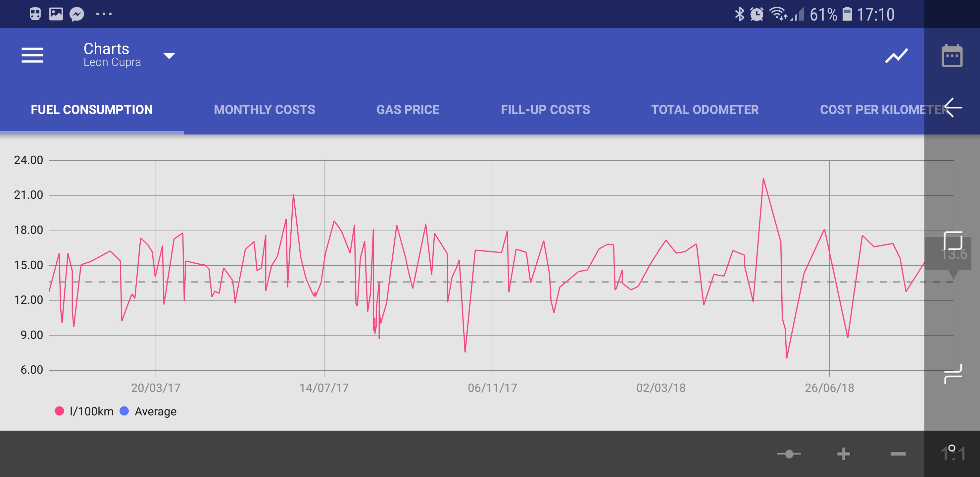Click the line chart type icon
This screenshot has height=477, width=980.
pyautogui.click(x=896, y=56)
